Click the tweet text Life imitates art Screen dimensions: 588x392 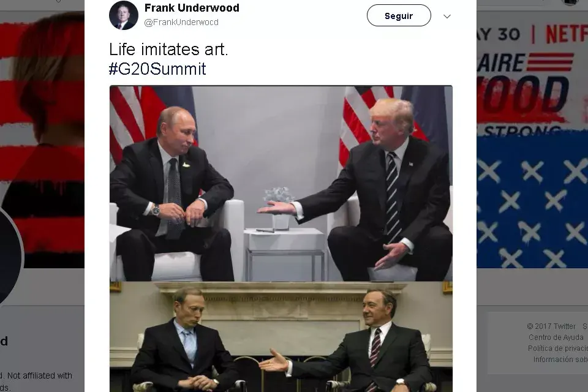pyautogui.click(x=168, y=50)
